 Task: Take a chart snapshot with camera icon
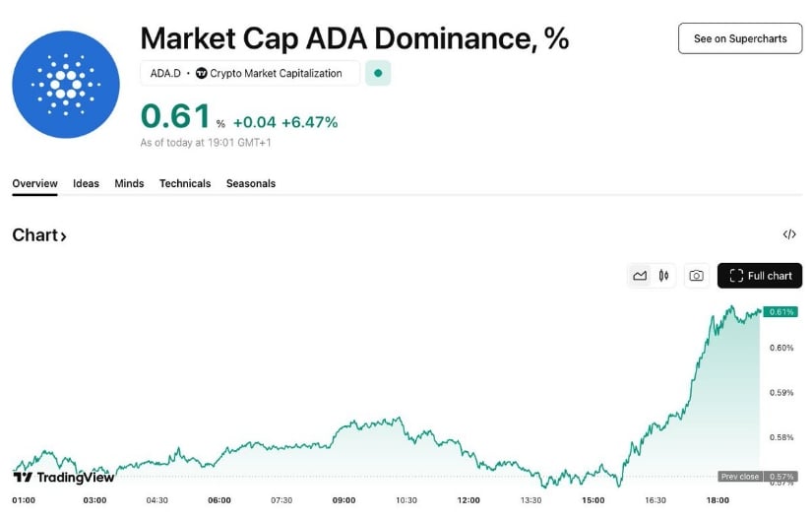(x=696, y=276)
